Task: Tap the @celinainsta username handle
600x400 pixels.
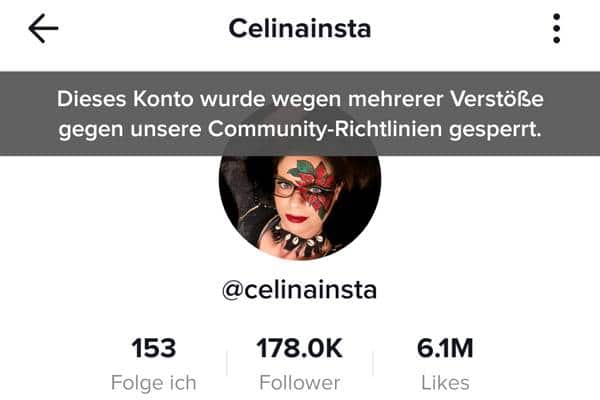Action: tap(300, 290)
